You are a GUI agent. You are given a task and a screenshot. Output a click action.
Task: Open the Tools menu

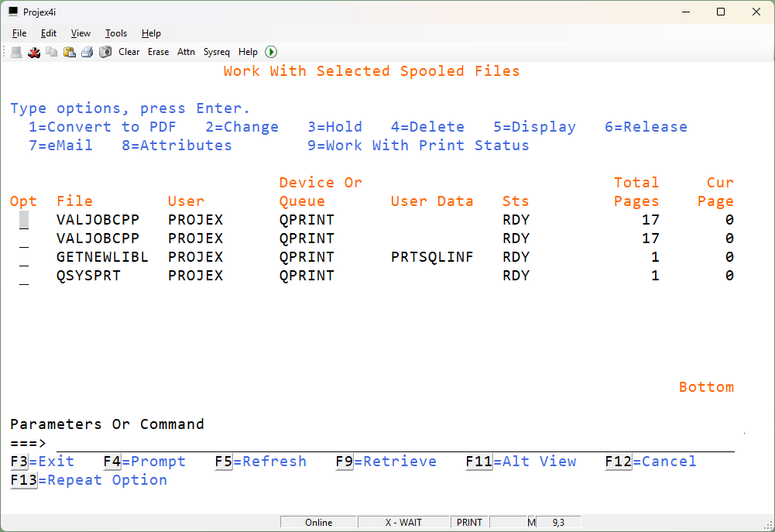click(115, 33)
